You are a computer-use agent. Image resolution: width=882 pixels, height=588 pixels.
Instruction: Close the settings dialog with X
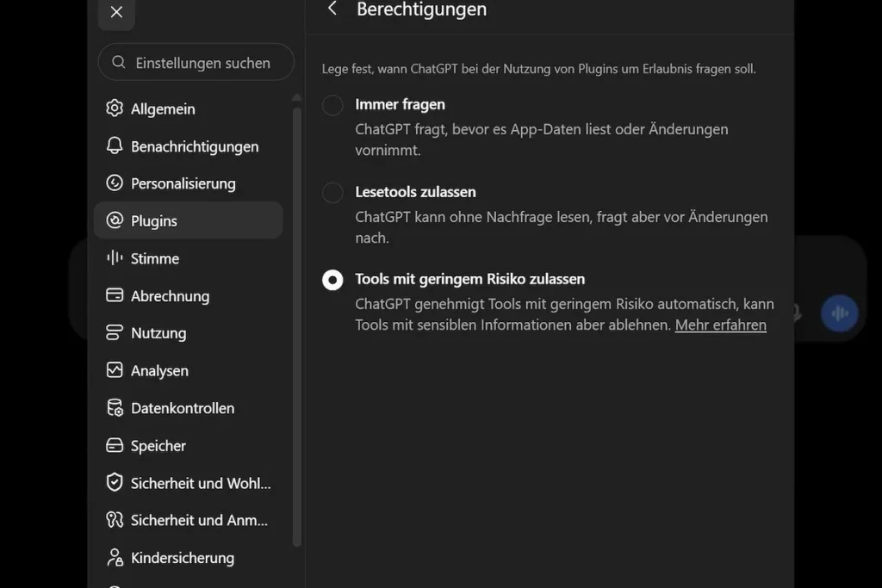116,12
